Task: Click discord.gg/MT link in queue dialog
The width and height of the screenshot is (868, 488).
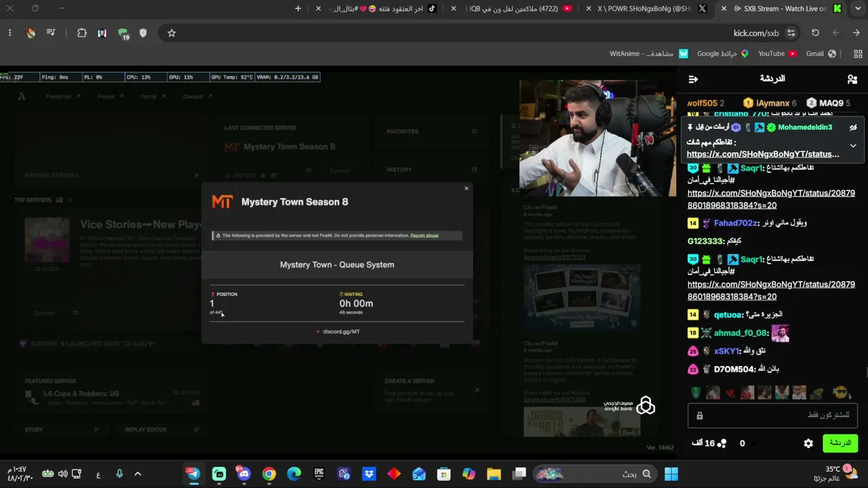Action: 341,331
